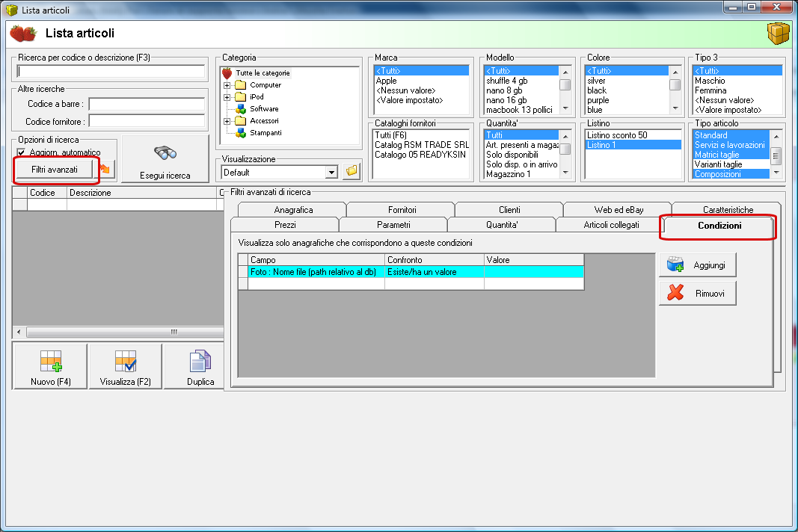Click the Nuovo (F4) table-plus icon
This screenshot has width=798, height=532.
coord(51,361)
